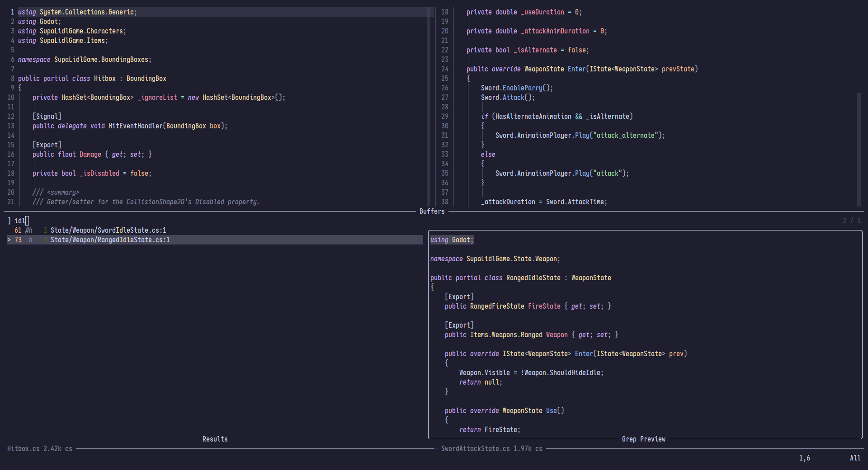Click "private bool _isDisabled = false;" line

coord(92,174)
